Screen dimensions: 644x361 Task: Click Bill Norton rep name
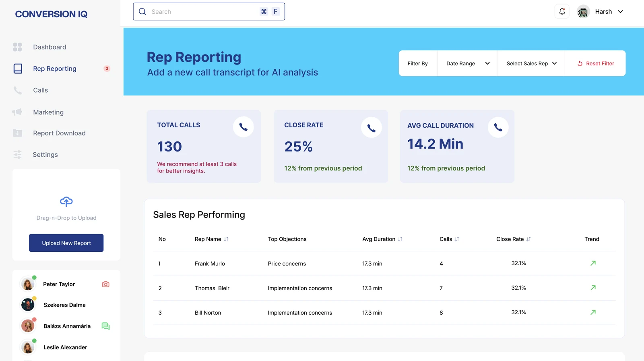click(208, 313)
